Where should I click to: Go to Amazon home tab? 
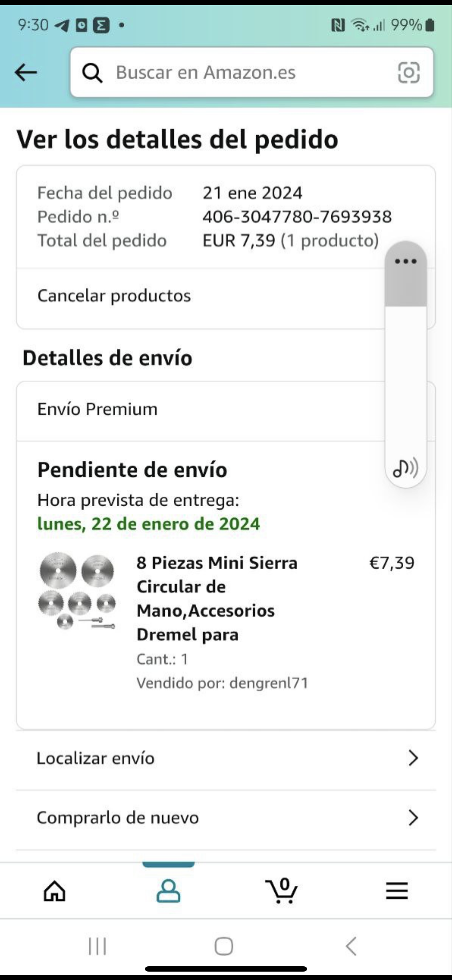54,891
